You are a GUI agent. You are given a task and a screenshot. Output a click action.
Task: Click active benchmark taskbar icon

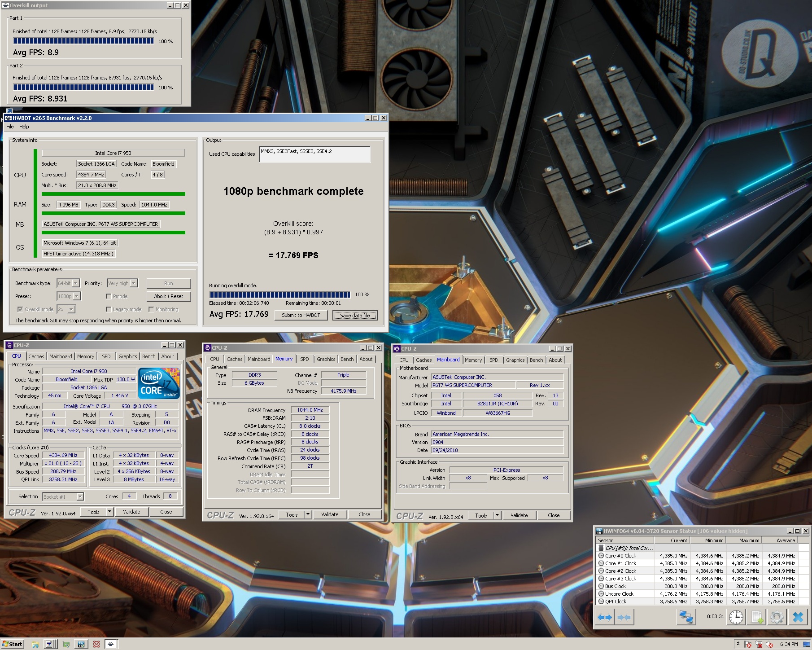111,644
